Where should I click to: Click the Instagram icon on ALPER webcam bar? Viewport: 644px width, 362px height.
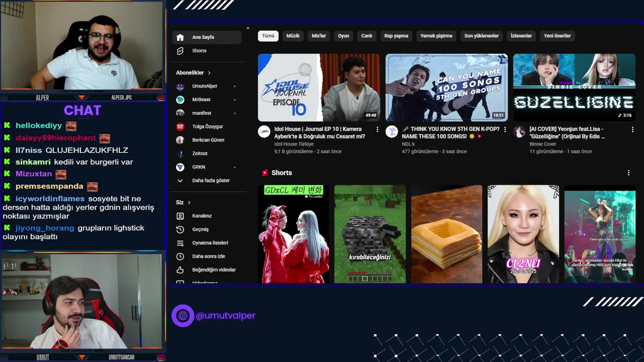(x=161, y=98)
